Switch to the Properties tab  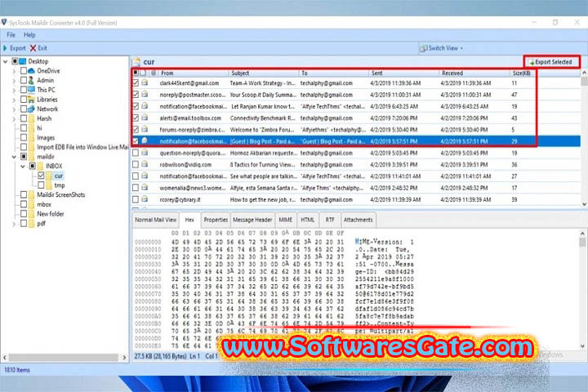pyautogui.click(x=216, y=220)
